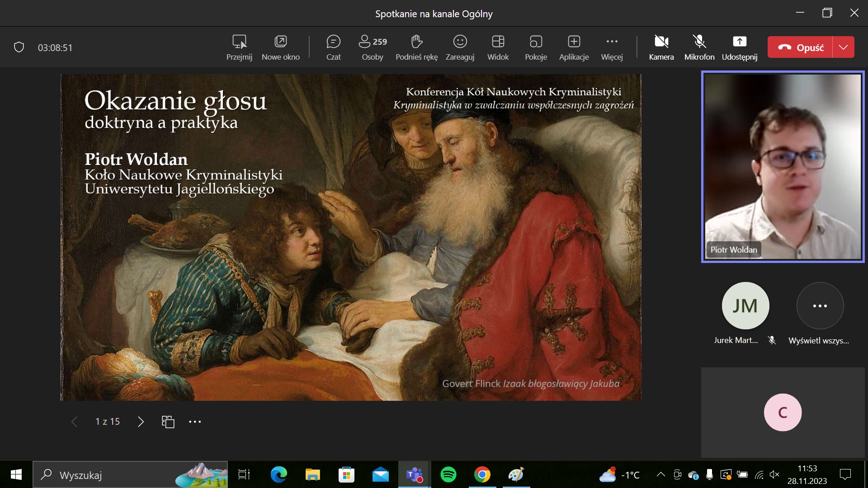Change layout using Widok icon
The height and width of the screenshot is (488, 868).
[x=498, y=47]
